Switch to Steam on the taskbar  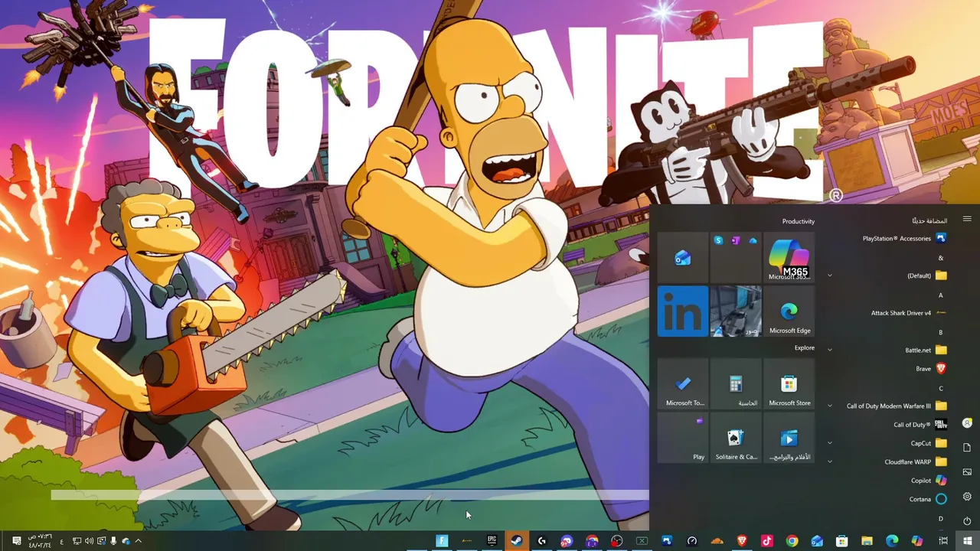pyautogui.click(x=517, y=541)
